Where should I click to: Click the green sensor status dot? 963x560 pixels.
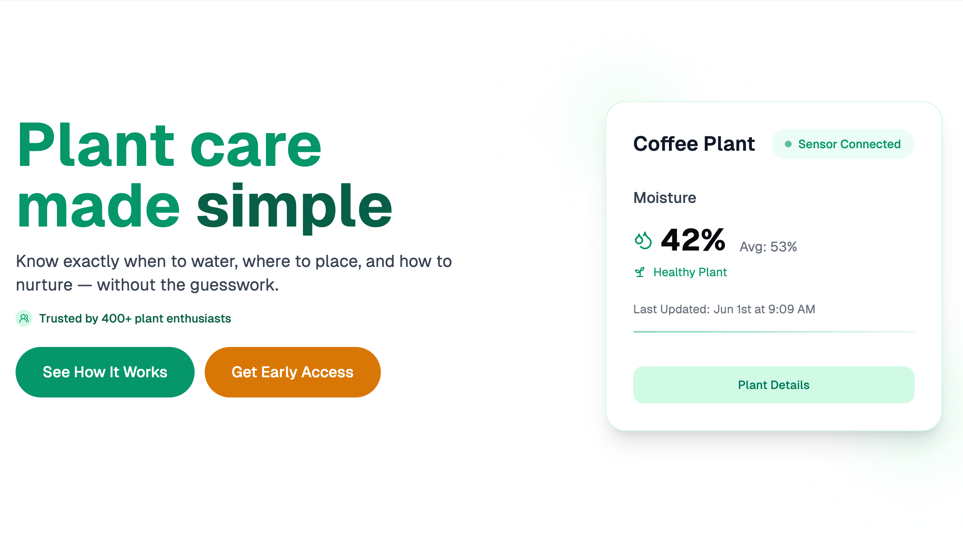pos(788,144)
